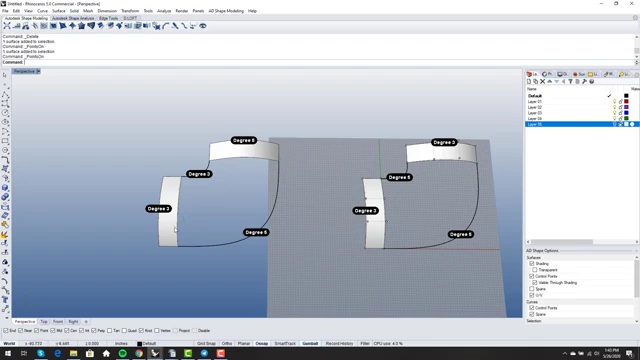Open Windows Start menu
Screen dimensions: 640x360
point(8,353)
